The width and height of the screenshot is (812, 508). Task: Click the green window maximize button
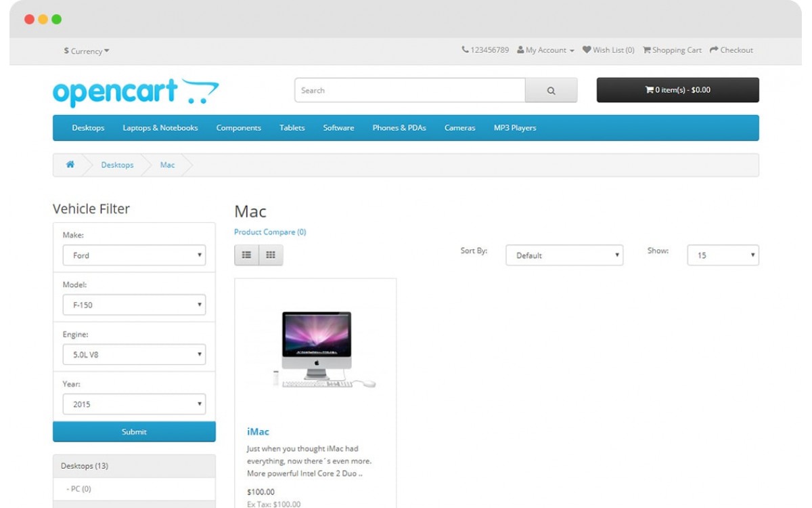click(56, 19)
